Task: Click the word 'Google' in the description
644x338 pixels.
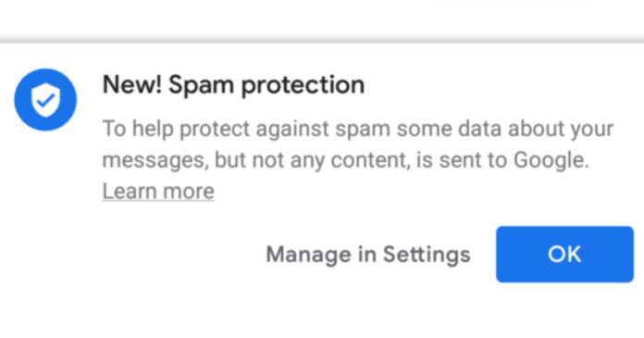Action: pos(551,160)
